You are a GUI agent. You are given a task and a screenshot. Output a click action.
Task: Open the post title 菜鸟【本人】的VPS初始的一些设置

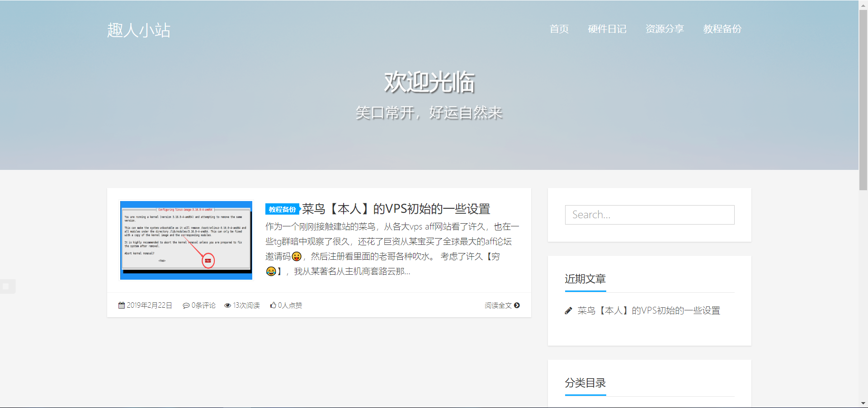click(x=396, y=209)
